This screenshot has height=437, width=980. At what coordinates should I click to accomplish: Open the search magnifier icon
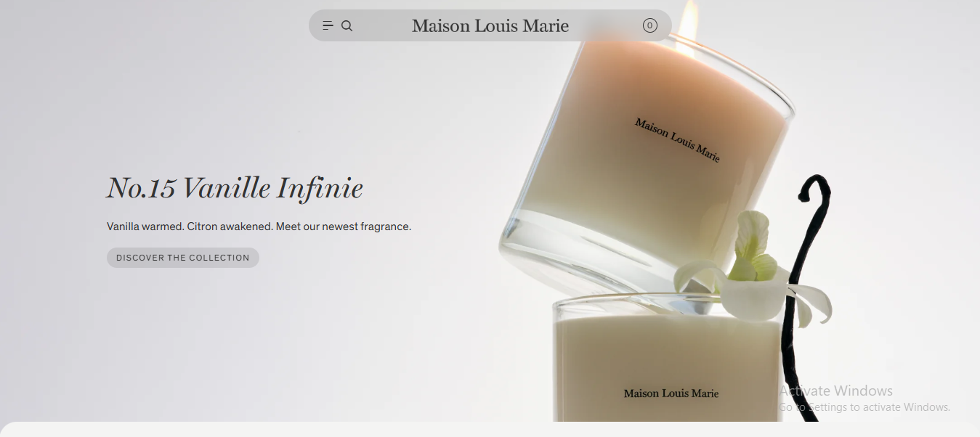point(347,25)
